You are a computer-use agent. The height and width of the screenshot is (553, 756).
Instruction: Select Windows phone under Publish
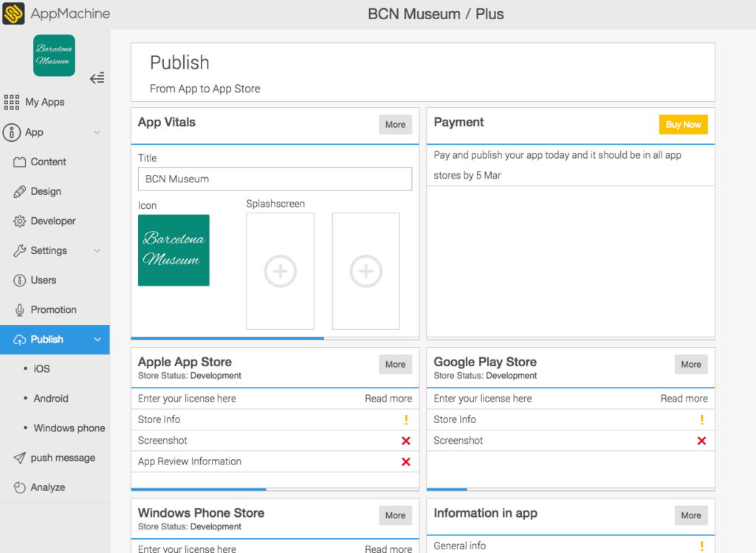click(69, 428)
